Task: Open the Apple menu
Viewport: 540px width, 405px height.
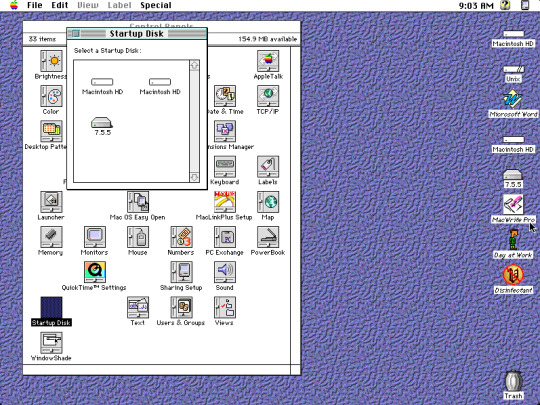Action: 13,5
